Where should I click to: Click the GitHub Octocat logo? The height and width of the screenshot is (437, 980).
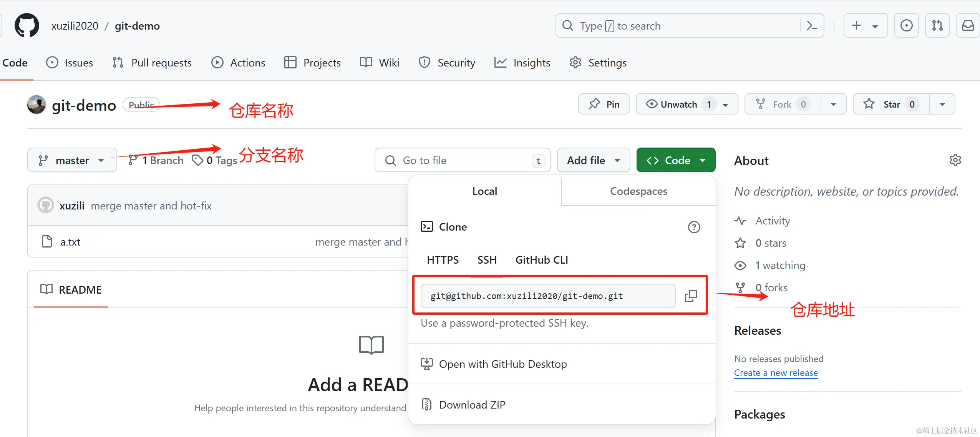click(27, 26)
